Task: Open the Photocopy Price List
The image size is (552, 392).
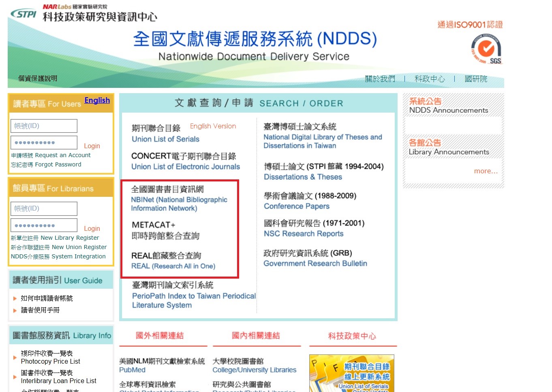Action: 50,358
